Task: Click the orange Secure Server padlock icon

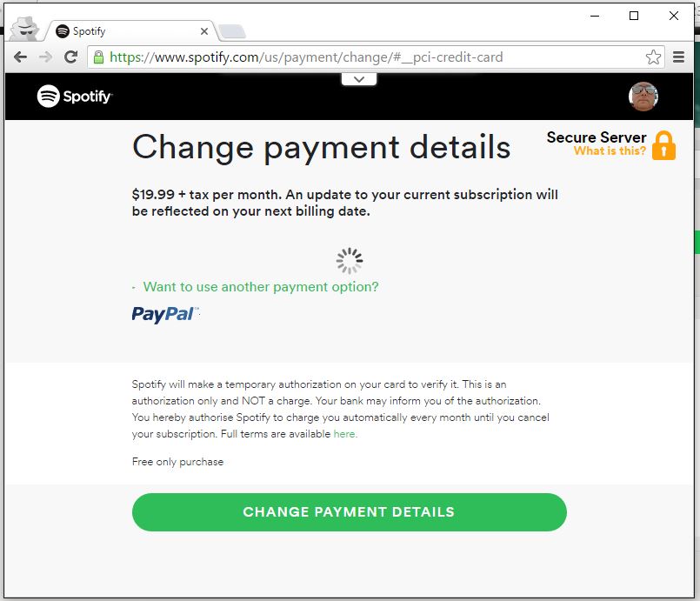Action: [663, 145]
